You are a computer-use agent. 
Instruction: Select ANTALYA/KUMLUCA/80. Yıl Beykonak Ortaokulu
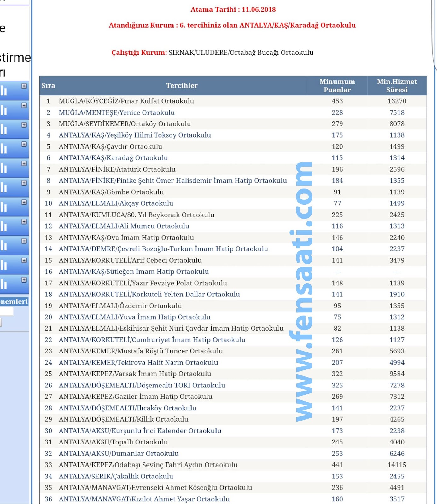(233, 215)
